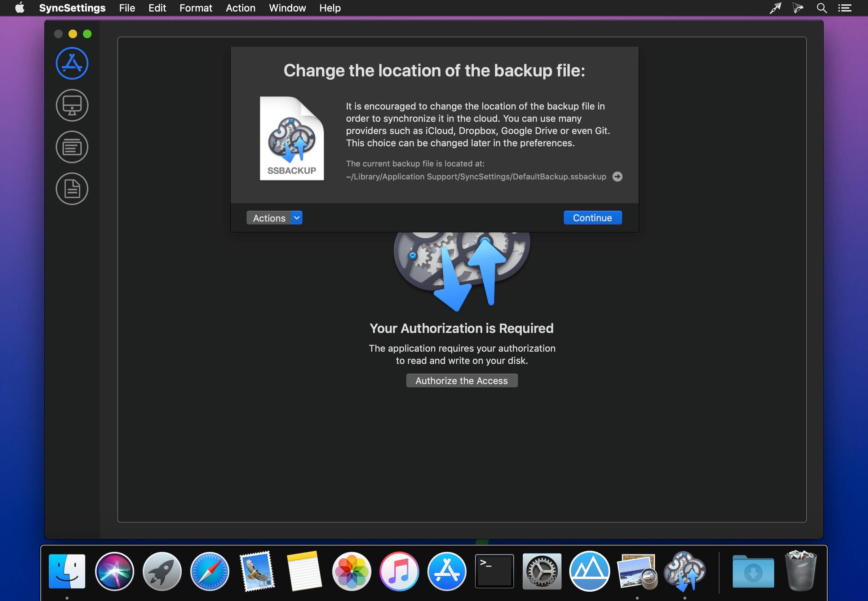
Task: Open Notification Center list icon
Action: [845, 8]
